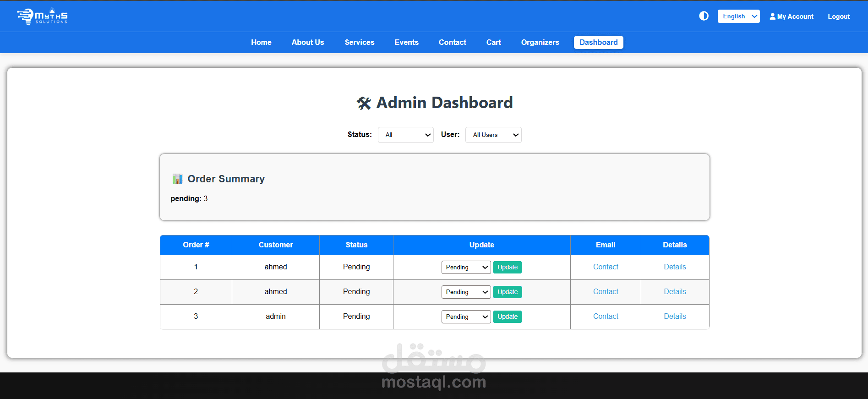Click the Status column header

356,245
